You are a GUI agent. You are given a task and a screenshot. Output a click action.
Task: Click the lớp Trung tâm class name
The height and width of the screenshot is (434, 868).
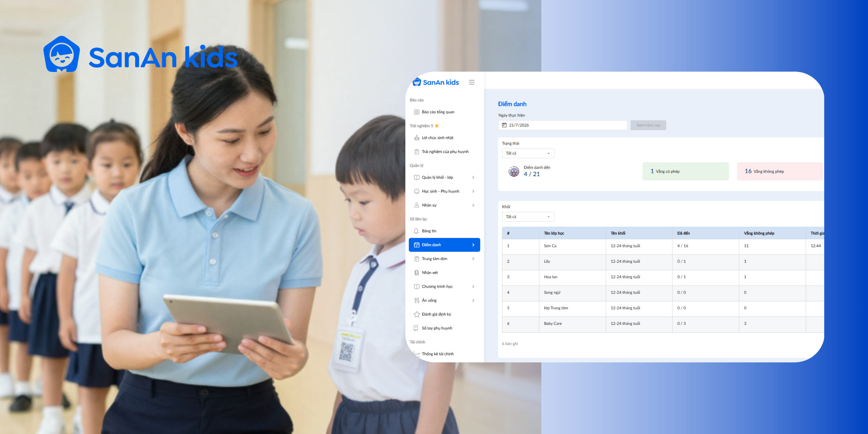(x=556, y=308)
